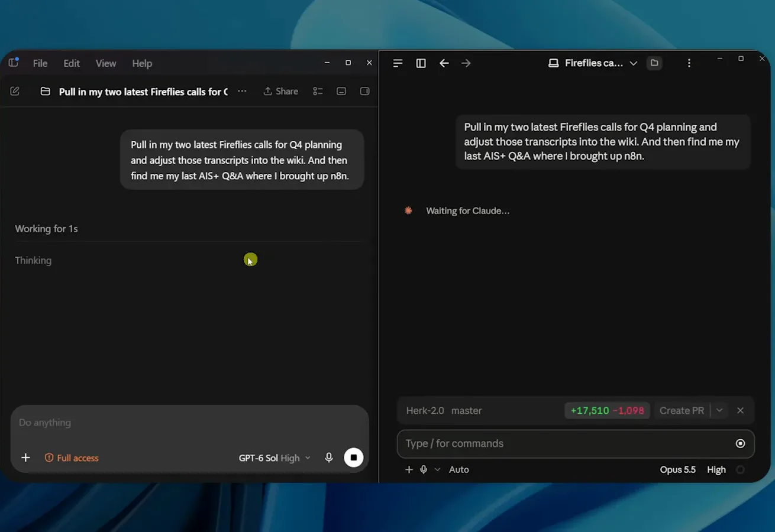Activate microphone in left window composer
This screenshot has height=532, width=775.
(x=329, y=458)
